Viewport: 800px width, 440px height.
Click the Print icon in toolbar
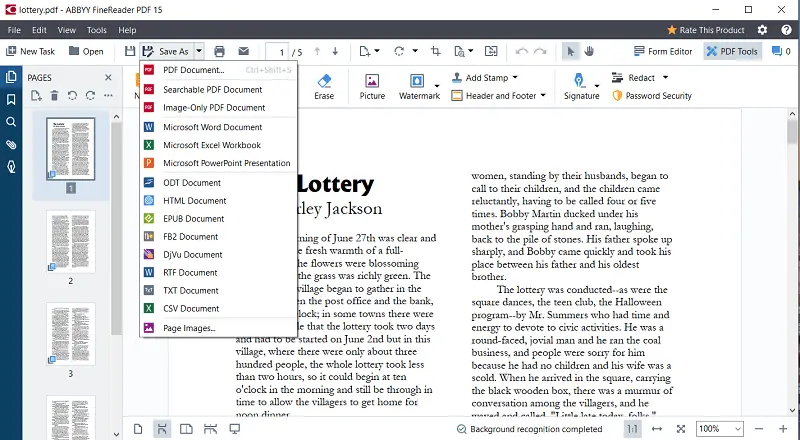tap(219, 51)
